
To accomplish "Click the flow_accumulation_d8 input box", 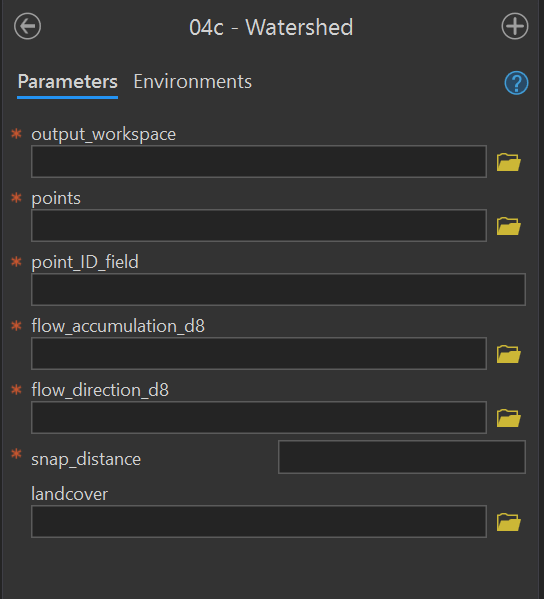I will 259,353.
